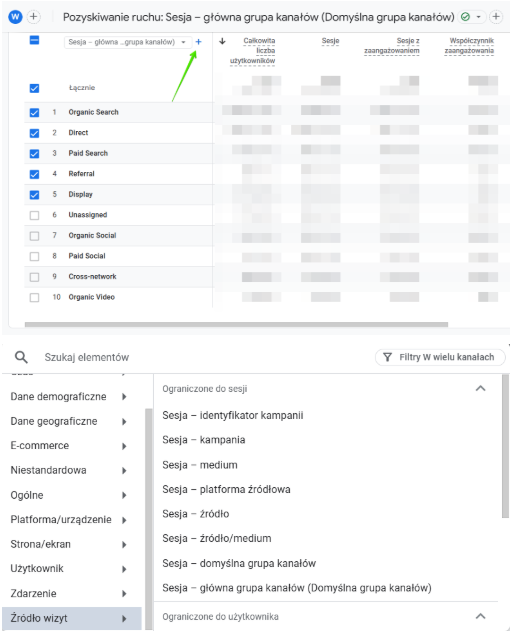Click the Filtry W wielu kanałach button
The height and width of the screenshot is (634, 524).
click(440, 357)
